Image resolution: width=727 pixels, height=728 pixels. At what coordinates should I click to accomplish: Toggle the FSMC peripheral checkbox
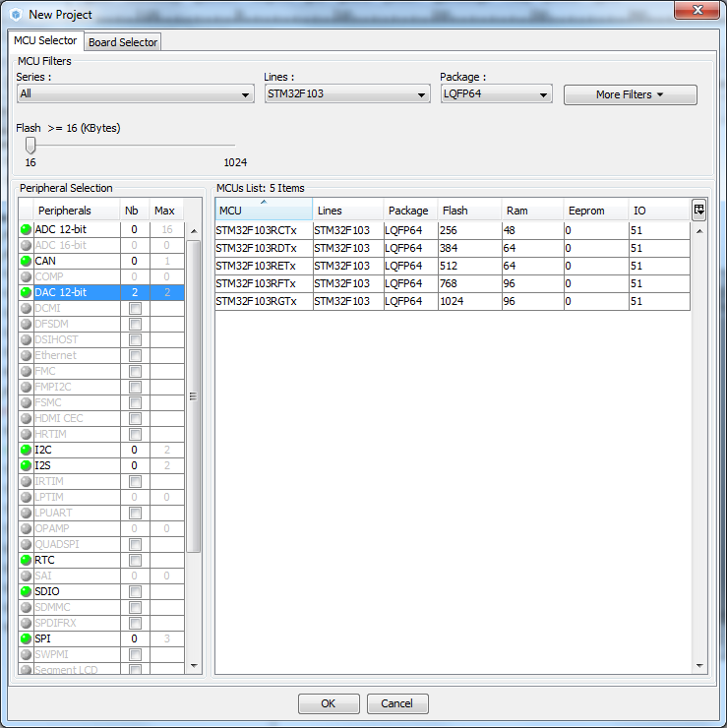tap(135, 402)
